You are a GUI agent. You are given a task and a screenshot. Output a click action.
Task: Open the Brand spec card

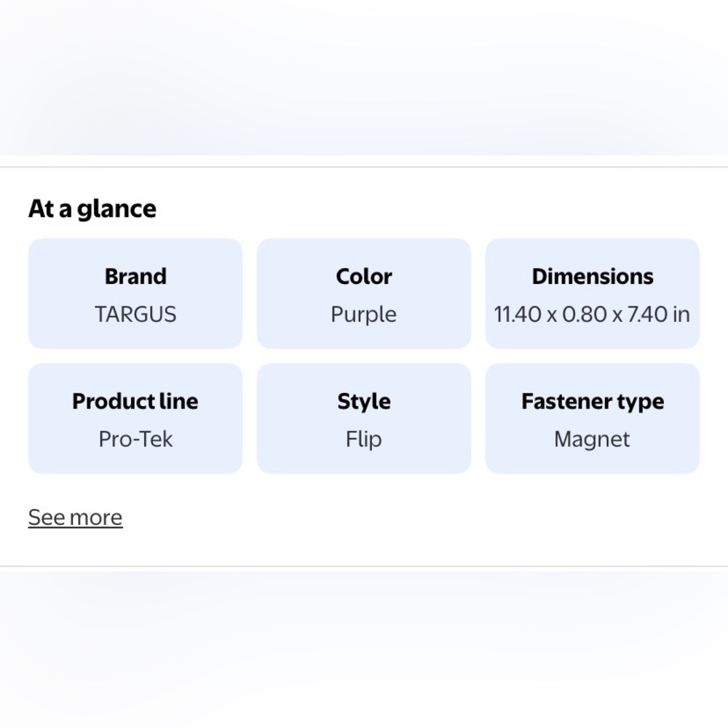pyautogui.click(x=135, y=293)
